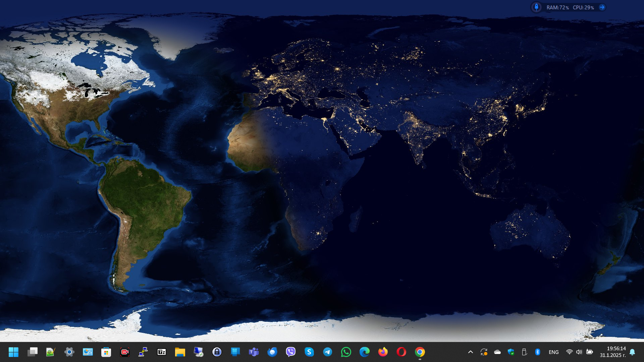
Task: Open Control Panel from the taskbar
Action: [88, 352]
